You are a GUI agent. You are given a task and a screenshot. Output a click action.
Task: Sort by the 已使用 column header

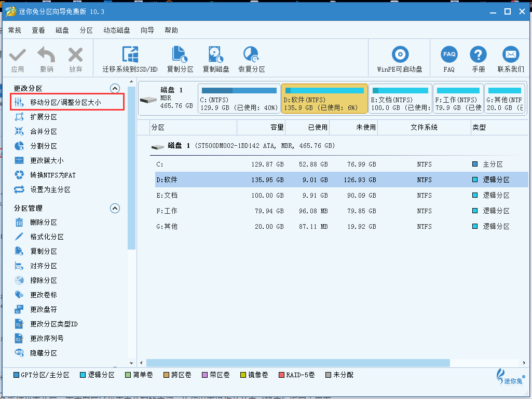click(x=307, y=128)
